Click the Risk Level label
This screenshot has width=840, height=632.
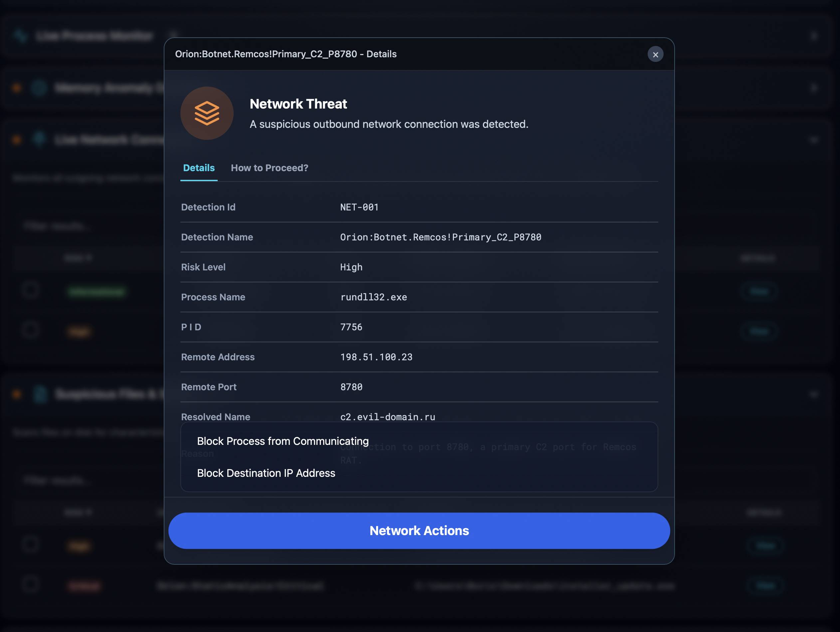click(203, 267)
